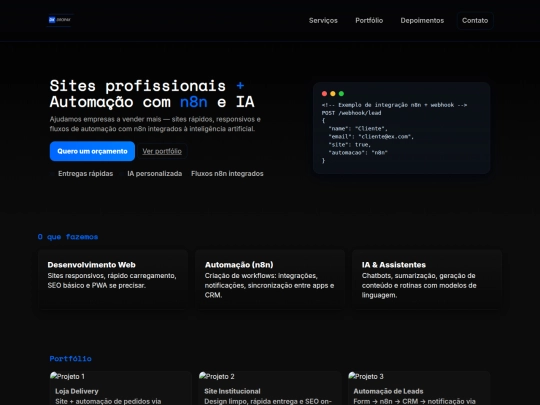Click the O que fazemos heading
The height and width of the screenshot is (405, 540).
point(68,237)
